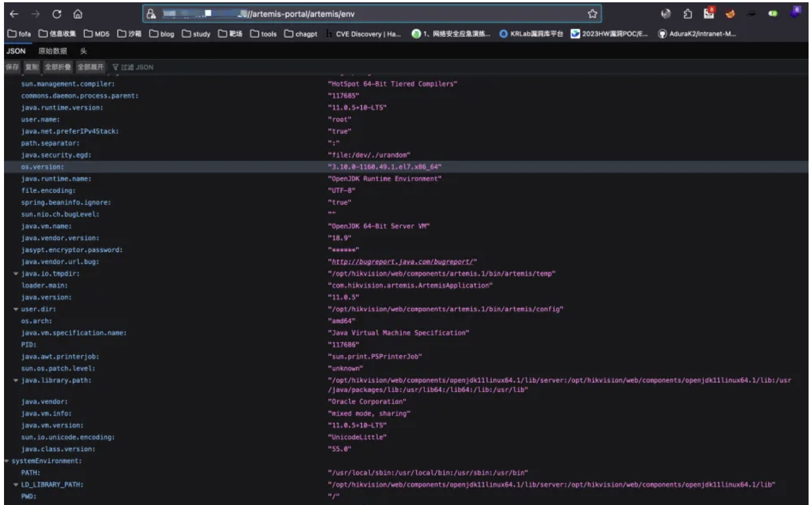Screen dimensions: 812x505
Task: Select the jasypt.encryptor.password key
Action: [x=72, y=250]
